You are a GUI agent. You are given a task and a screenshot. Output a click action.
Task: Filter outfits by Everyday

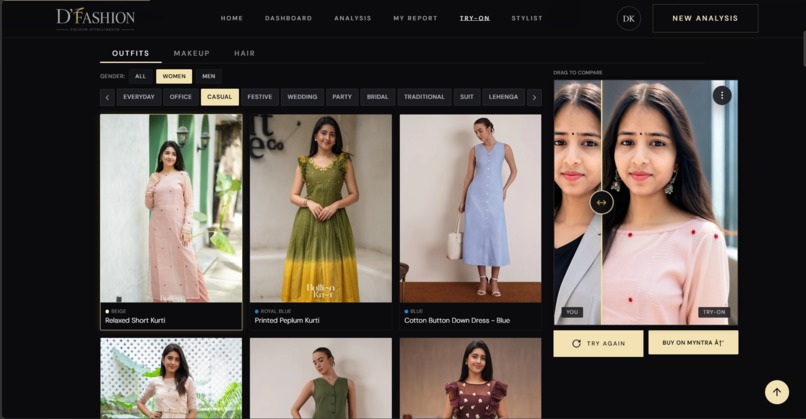[139, 97]
